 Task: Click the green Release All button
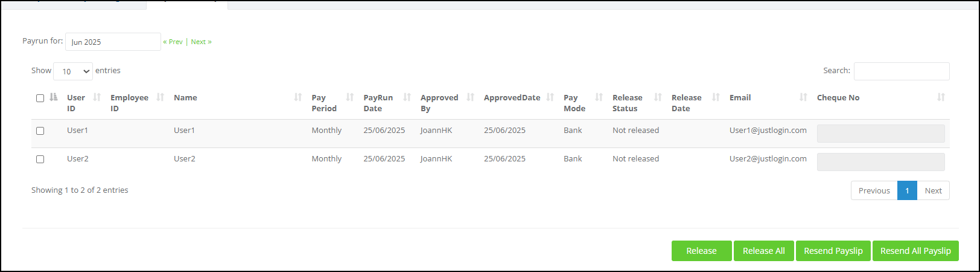(x=764, y=251)
